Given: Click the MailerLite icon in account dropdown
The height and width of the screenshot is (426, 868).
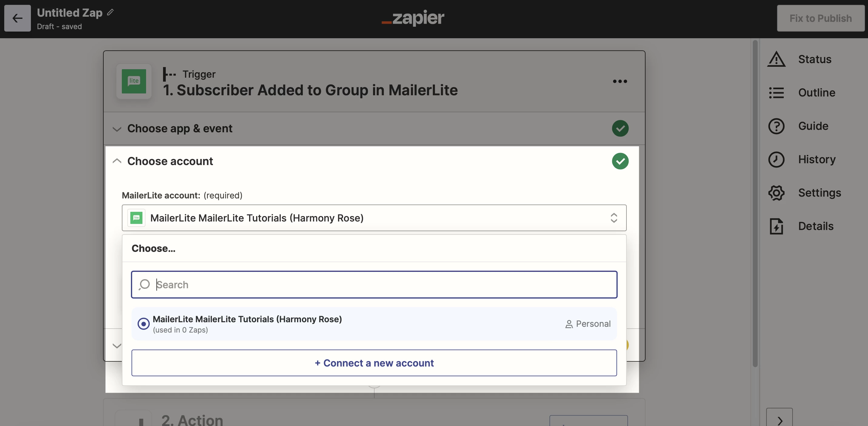Looking at the screenshot, I should [136, 218].
